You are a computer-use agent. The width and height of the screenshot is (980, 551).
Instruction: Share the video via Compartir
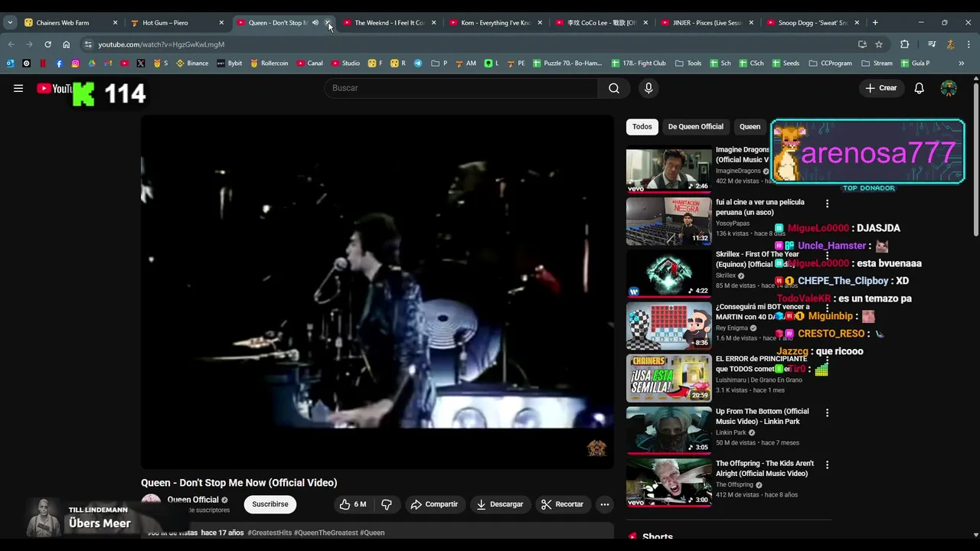click(x=434, y=504)
